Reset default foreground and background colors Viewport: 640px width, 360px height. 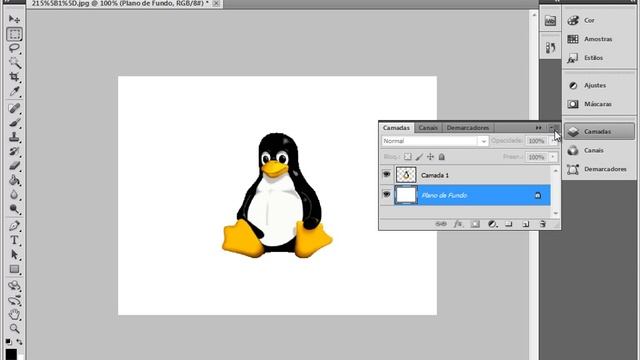coord(9,341)
